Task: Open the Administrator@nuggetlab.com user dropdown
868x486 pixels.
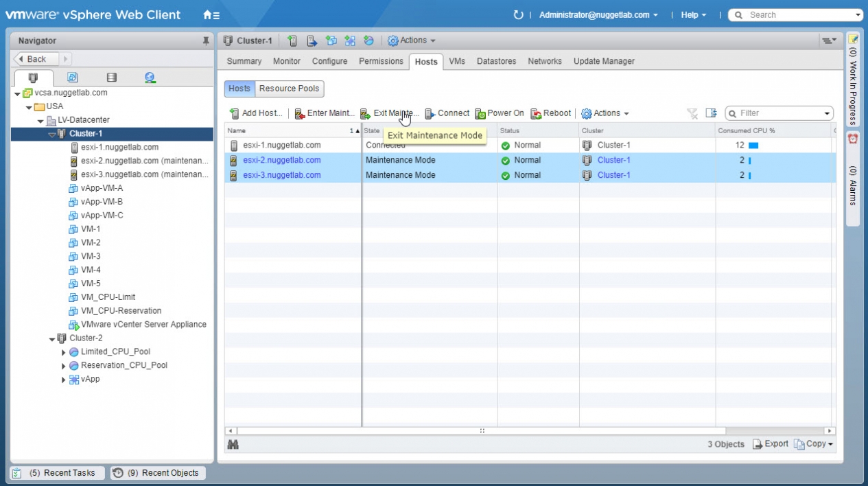Action: pos(598,15)
